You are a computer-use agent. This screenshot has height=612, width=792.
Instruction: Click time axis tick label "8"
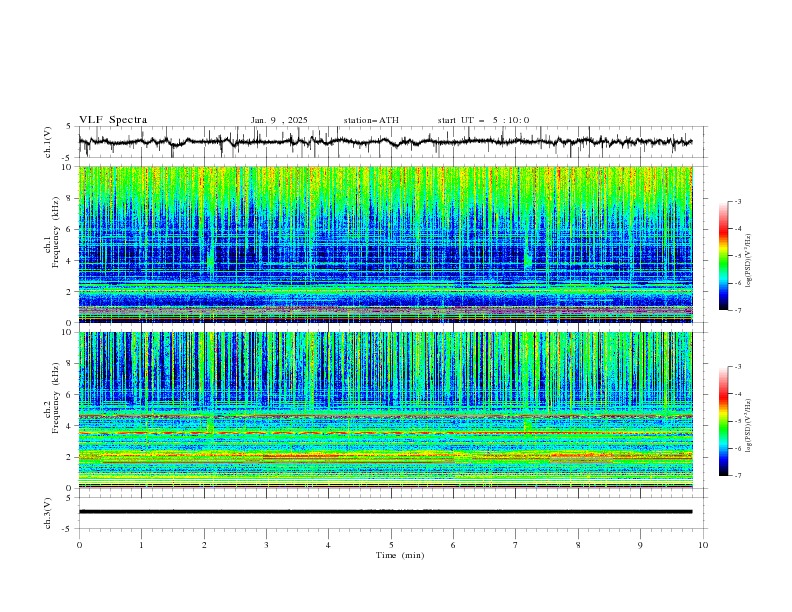[x=578, y=545]
